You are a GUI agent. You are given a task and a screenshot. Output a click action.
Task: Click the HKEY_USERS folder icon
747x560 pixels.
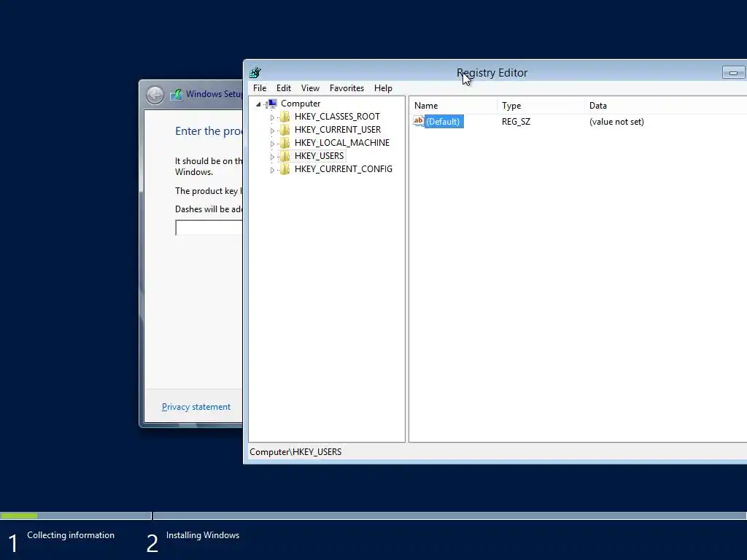tap(285, 156)
